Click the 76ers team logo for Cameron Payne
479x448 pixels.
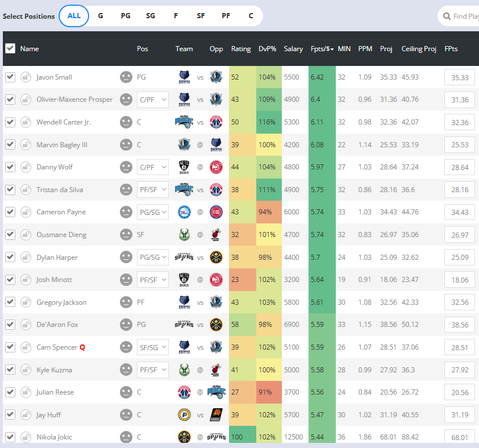tap(184, 212)
